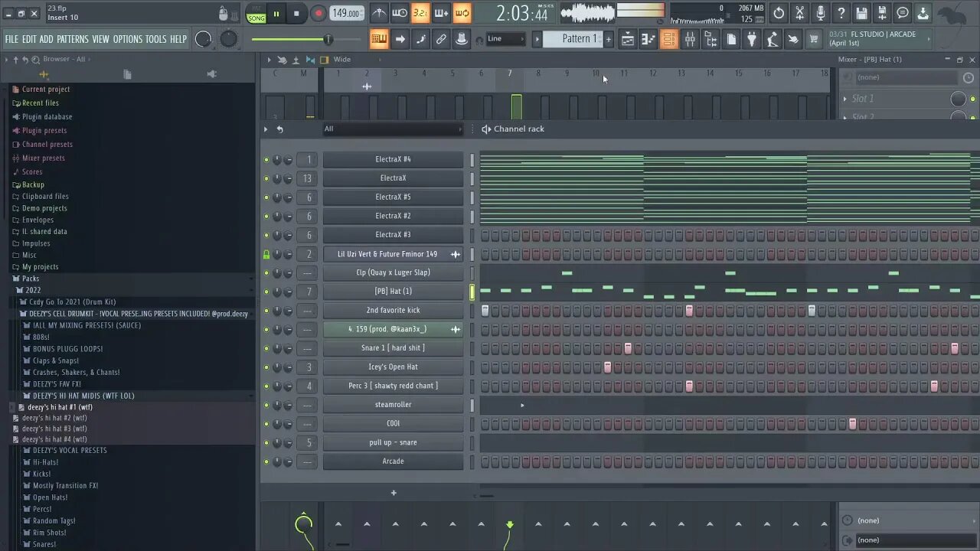The height and width of the screenshot is (551, 980).
Task: Click the tempo field showing 149.000
Action: (347, 14)
